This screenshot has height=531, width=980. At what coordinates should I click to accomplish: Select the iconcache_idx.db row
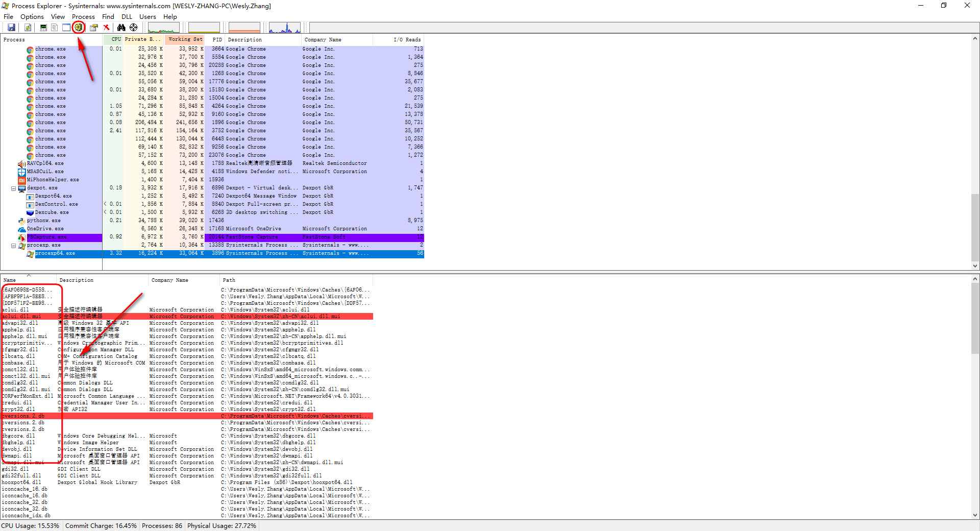(187, 516)
